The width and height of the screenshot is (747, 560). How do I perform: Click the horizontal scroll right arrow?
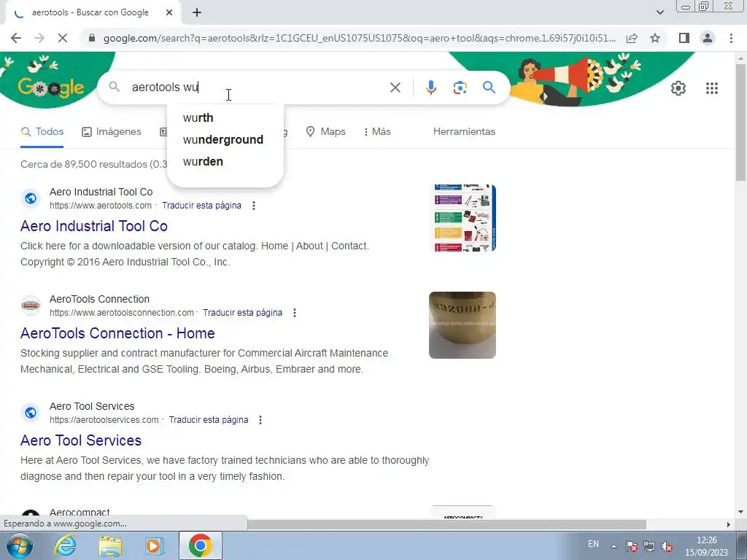[x=728, y=524]
